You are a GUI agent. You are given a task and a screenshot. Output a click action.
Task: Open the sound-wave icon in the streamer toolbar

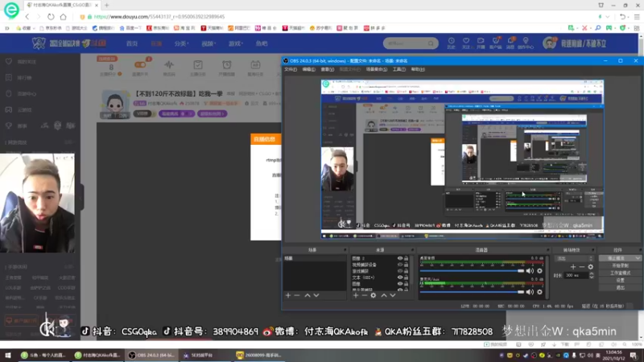169,65
